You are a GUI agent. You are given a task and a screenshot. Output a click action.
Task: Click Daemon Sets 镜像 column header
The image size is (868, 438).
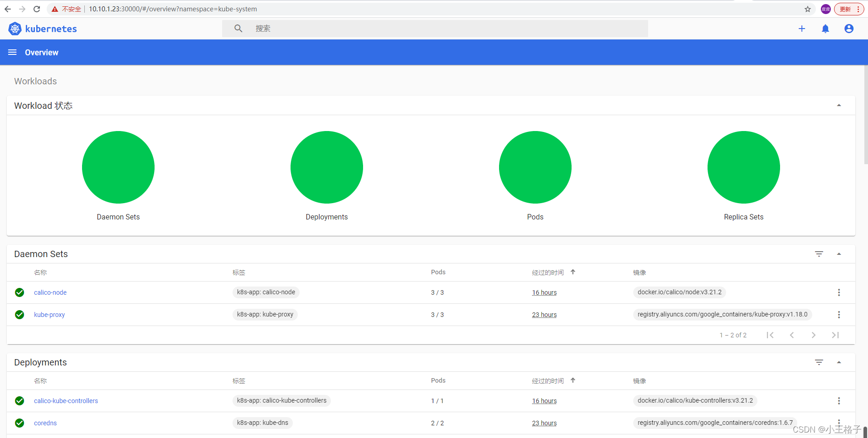(640, 273)
